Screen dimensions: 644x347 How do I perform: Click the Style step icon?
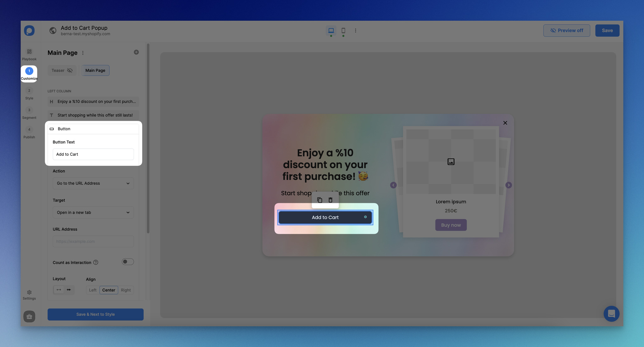point(29,91)
